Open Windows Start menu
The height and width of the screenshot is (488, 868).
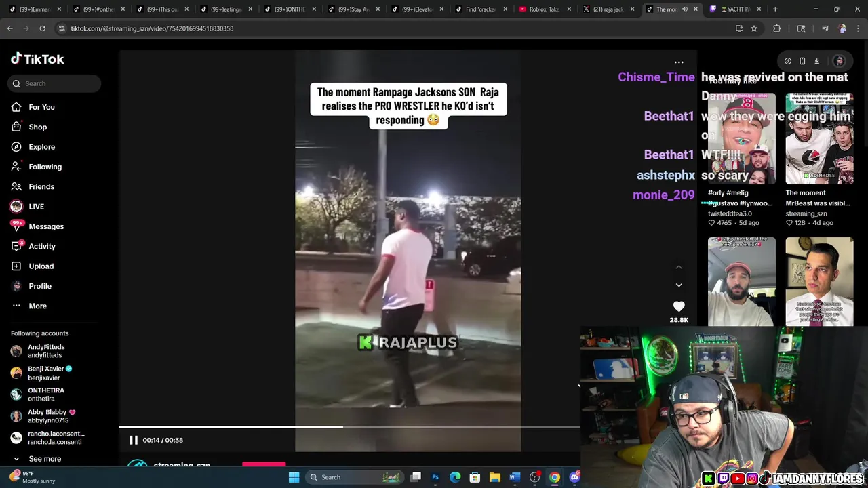(x=294, y=477)
